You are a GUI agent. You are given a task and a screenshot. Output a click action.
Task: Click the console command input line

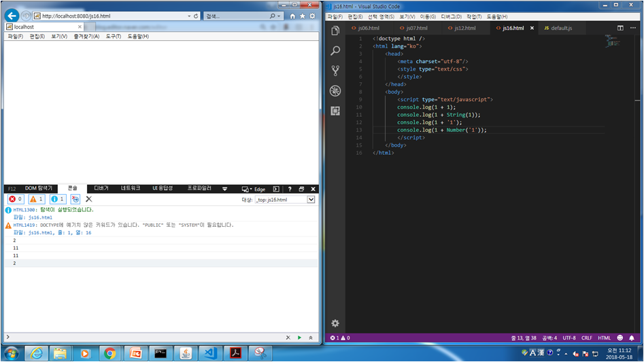tap(146, 338)
